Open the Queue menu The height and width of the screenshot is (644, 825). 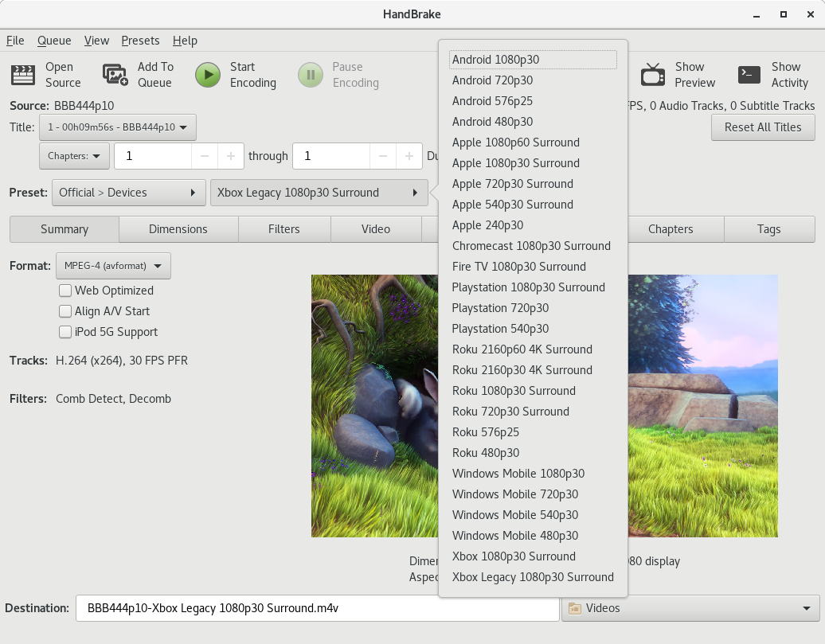[54, 41]
